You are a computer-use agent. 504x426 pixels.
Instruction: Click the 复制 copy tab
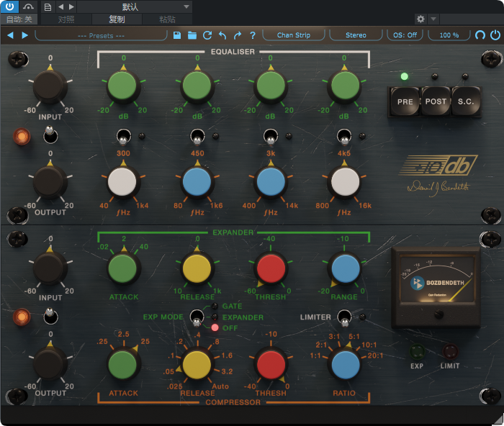(117, 19)
